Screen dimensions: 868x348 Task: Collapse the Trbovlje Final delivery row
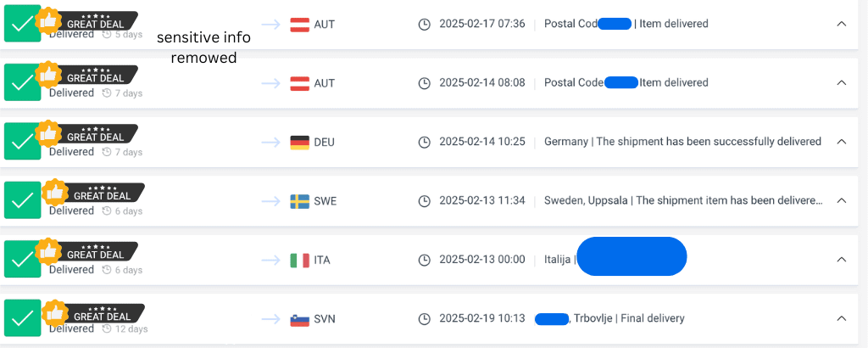tap(842, 318)
